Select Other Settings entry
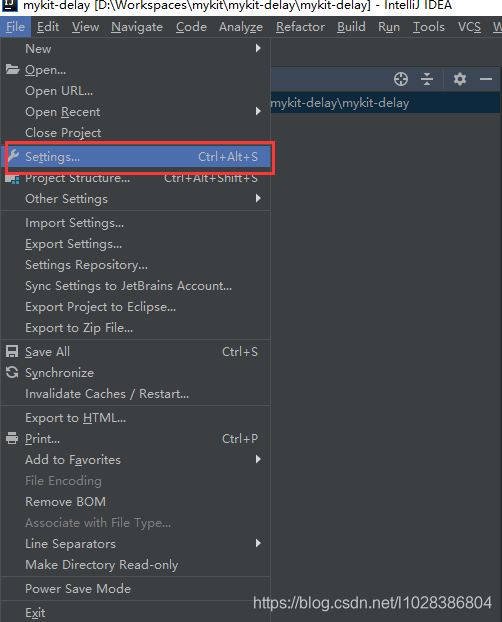 [x=136, y=198]
